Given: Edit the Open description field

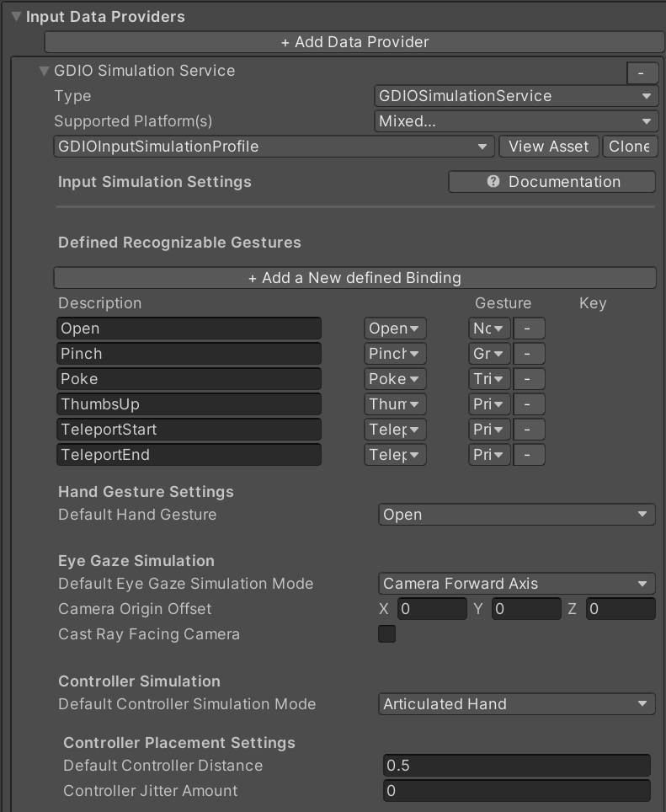Looking at the screenshot, I should pos(189,329).
